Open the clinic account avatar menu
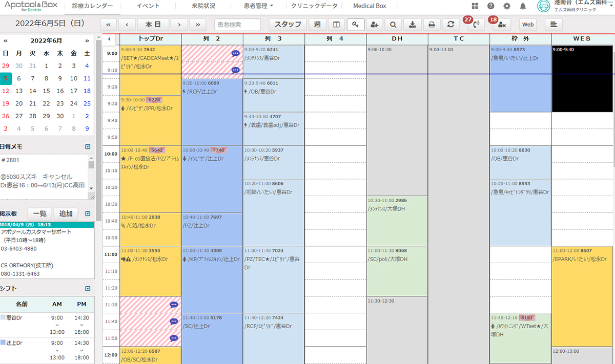 click(544, 6)
